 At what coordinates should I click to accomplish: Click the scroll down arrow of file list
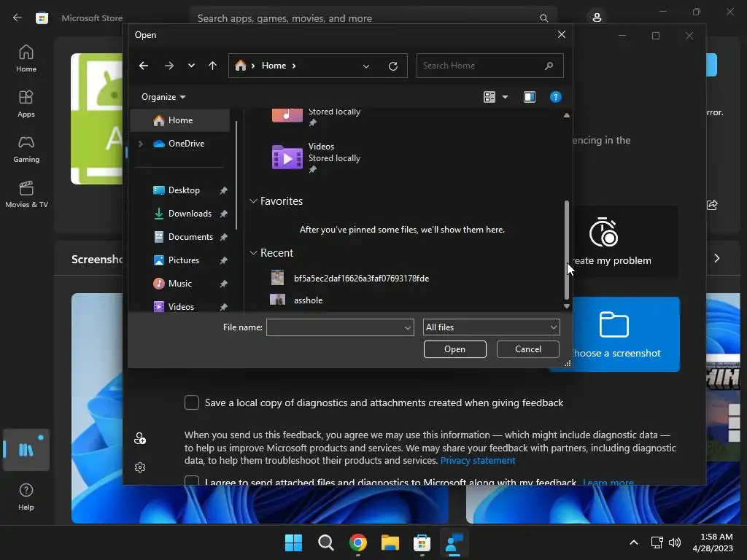[x=566, y=306]
